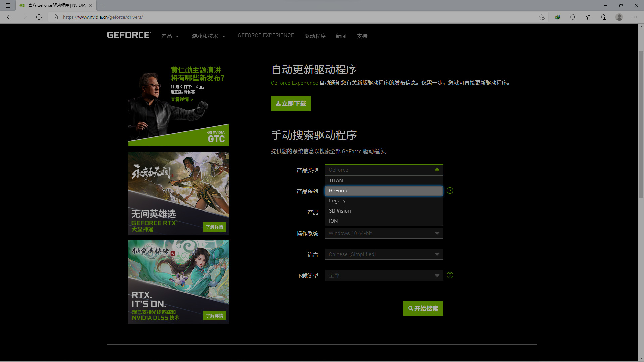Screen dimensions: 644x362
Task: Add page to favorites star icon
Action: coord(542,17)
